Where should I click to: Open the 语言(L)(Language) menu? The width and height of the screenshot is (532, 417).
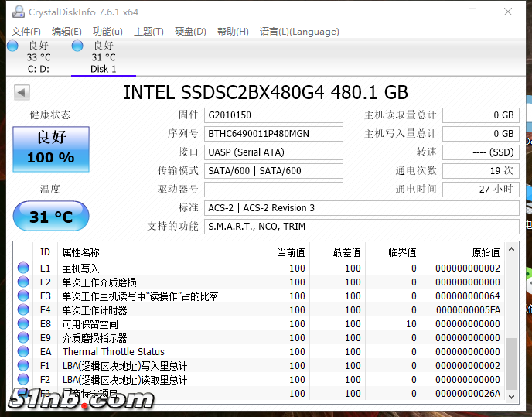(299, 32)
